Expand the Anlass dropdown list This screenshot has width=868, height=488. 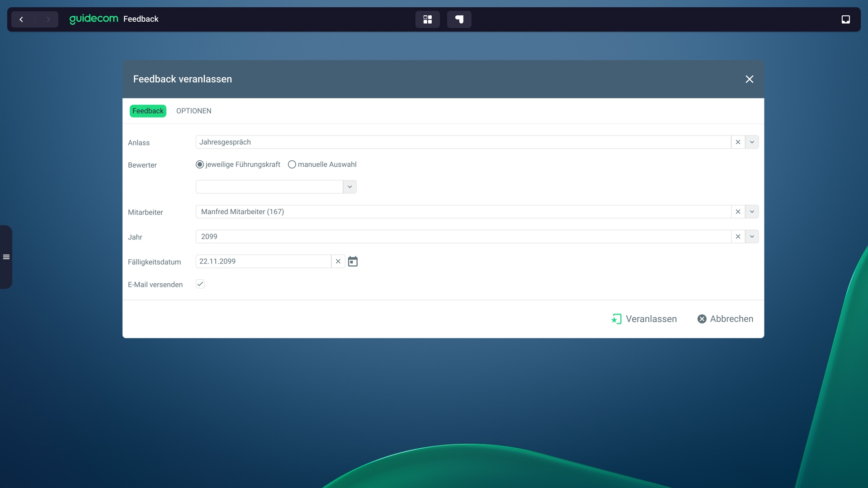point(752,142)
